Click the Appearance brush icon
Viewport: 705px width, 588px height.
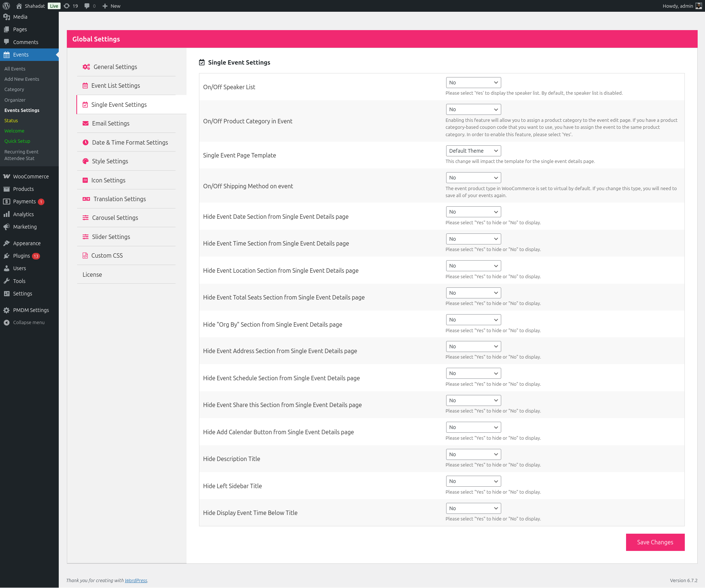[7, 243]
